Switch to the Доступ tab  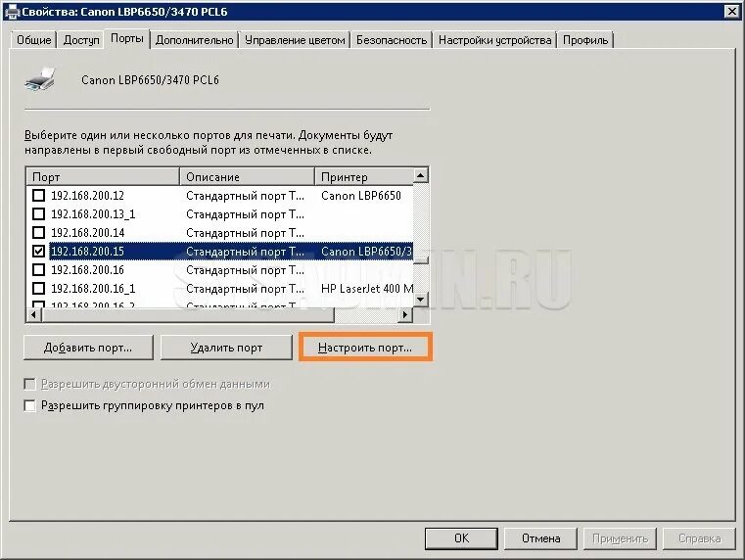point(81,40)
